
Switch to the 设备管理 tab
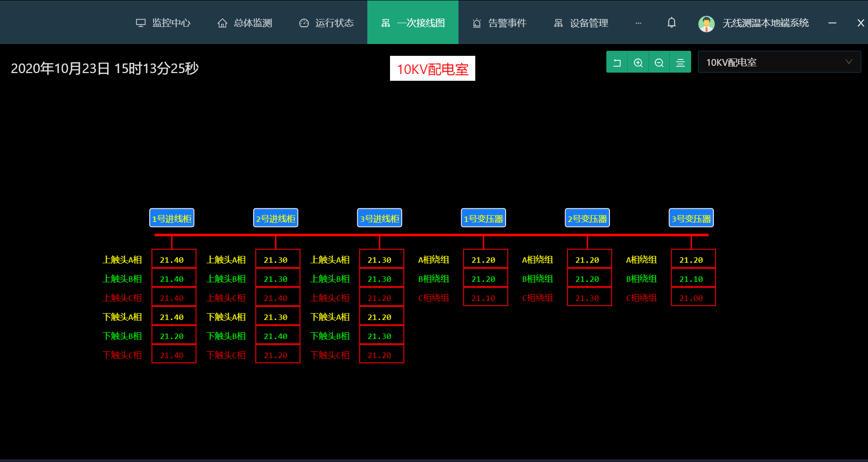[582, 23]
